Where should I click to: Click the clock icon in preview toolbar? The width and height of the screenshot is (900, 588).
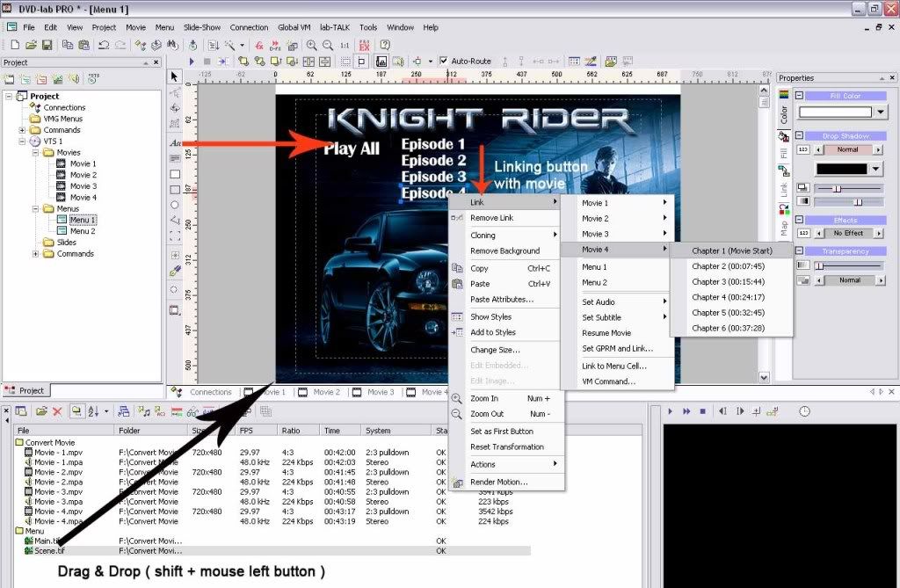pos(805,411)
